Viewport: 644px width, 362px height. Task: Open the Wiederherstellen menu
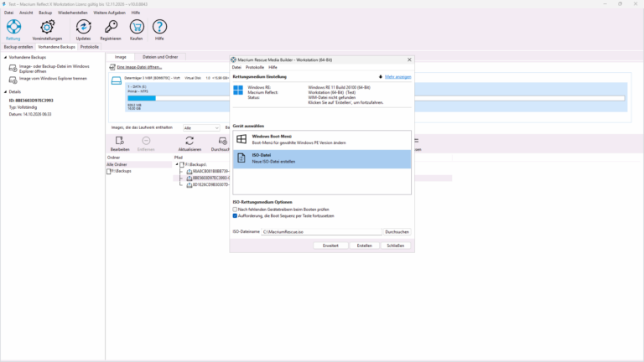(x=73, y=13)
